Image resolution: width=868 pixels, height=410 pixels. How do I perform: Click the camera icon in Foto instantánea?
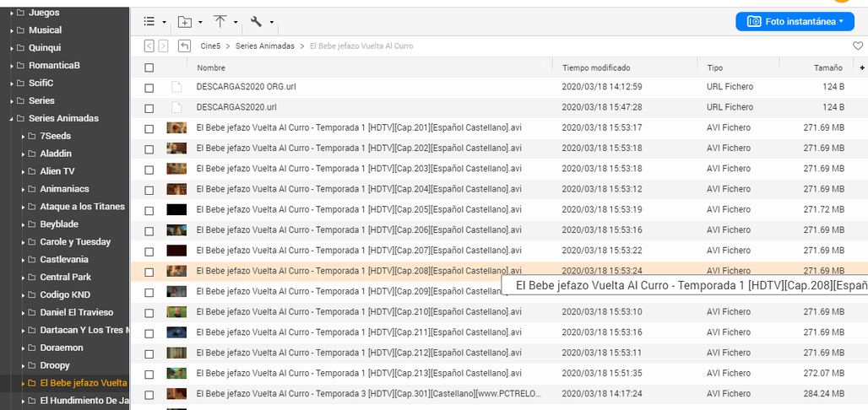(x=754, y=22)
